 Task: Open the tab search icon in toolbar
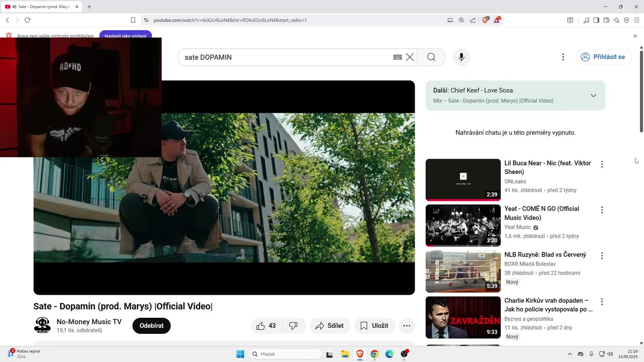click(570, 20)
